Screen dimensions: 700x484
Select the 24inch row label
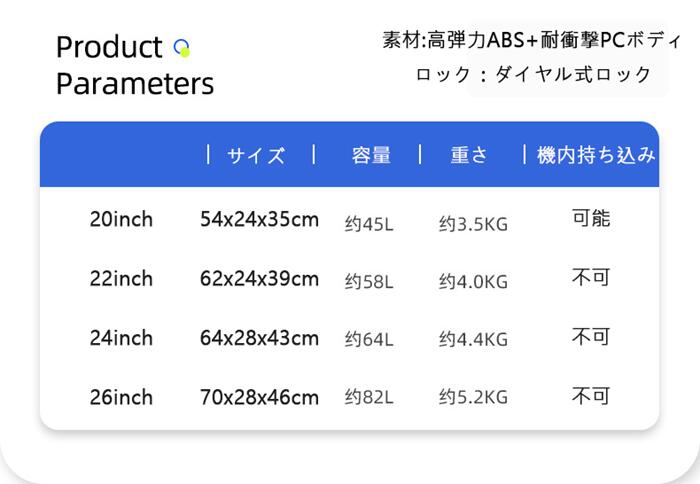click(121, 338)
